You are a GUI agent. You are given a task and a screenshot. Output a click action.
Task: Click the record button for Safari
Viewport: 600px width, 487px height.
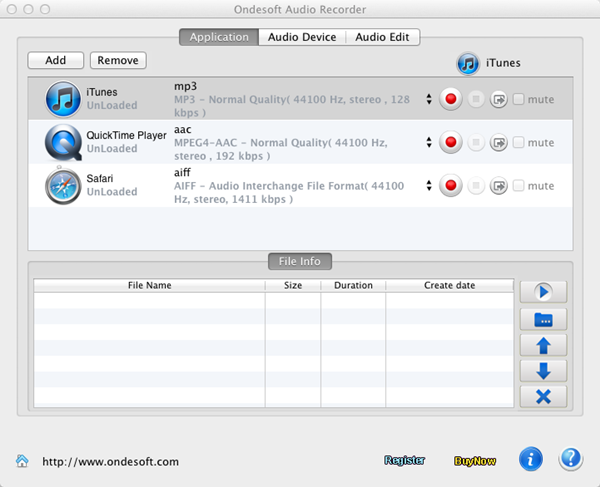pos(451,186)
